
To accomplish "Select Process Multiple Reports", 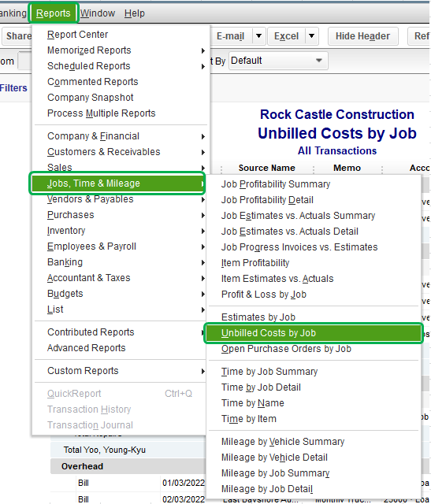I will tap(121, 113).
